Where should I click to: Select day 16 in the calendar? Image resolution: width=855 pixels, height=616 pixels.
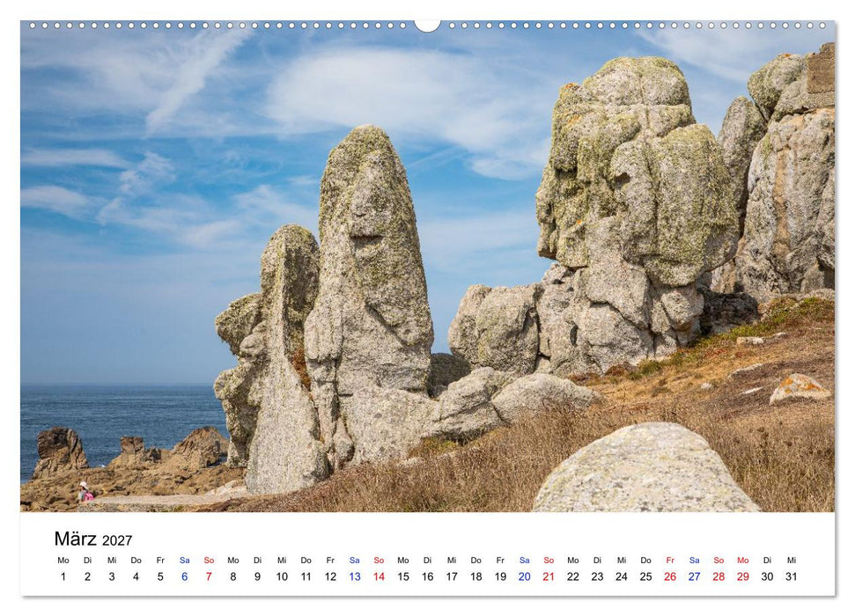[428, 576]
